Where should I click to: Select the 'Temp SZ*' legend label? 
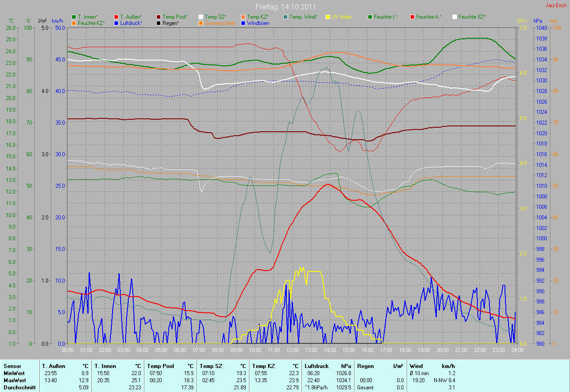(x=216, y=17)
